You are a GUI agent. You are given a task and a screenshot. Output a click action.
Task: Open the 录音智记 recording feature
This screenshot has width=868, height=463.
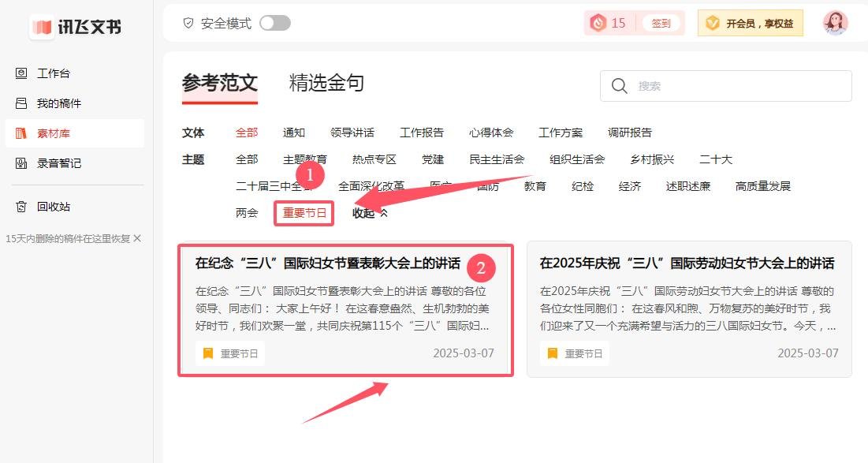point(58,162)
